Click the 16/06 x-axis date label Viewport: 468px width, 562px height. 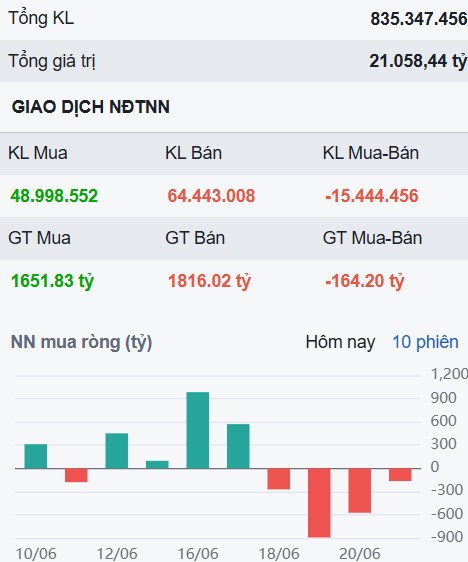click(198, 554)
